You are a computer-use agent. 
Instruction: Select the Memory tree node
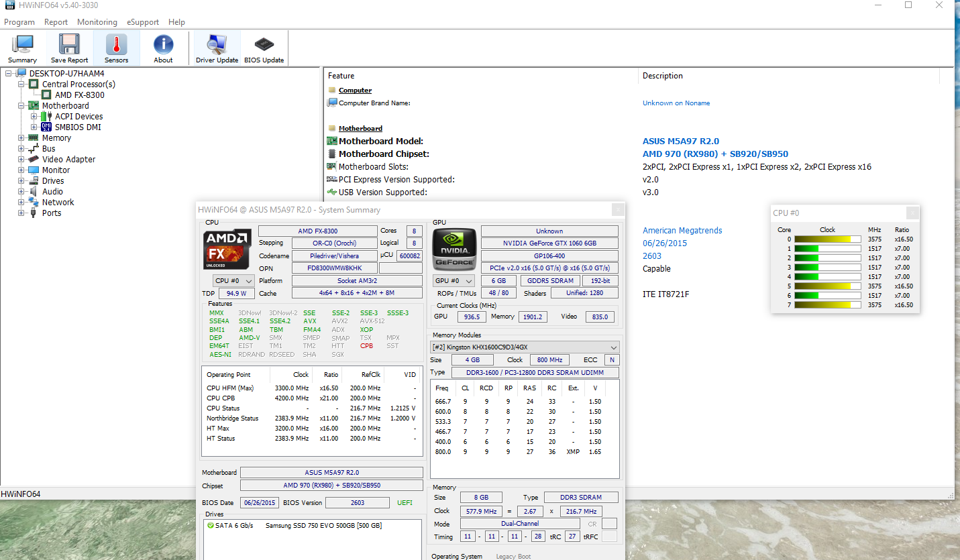[56, 138]
